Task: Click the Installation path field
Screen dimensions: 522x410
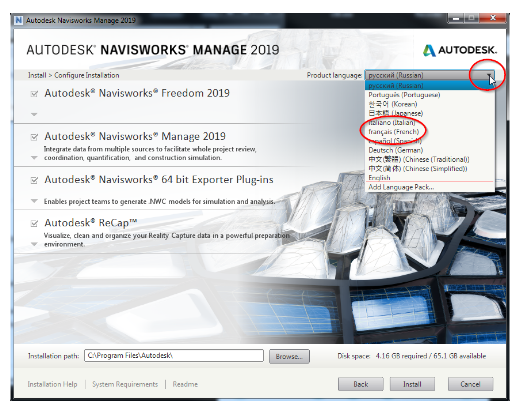Action: (174, 356)
